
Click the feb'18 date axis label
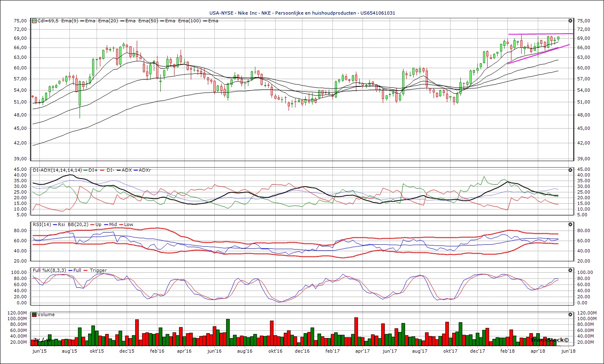507,351
